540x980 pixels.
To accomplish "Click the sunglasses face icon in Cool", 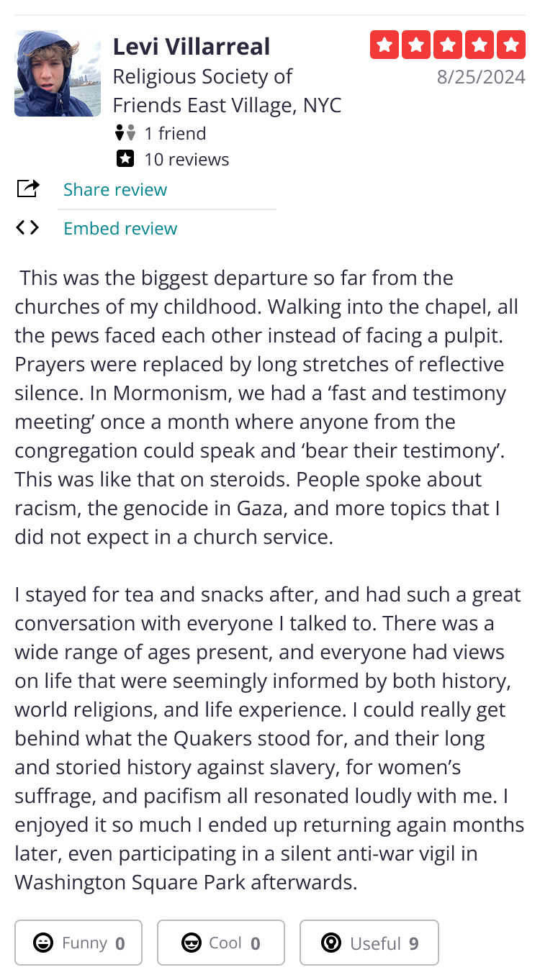I will [x=191, y=943].
